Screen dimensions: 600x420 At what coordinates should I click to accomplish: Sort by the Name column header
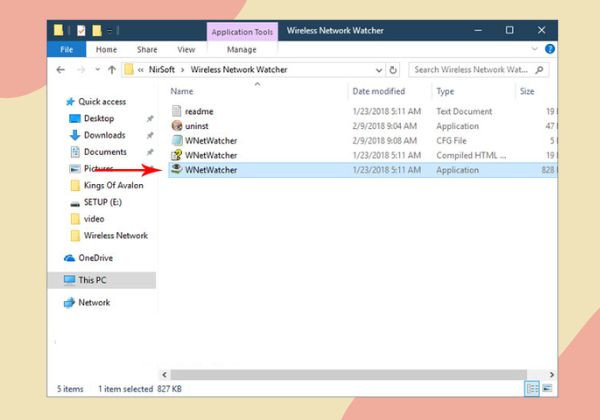click(182, 91)
